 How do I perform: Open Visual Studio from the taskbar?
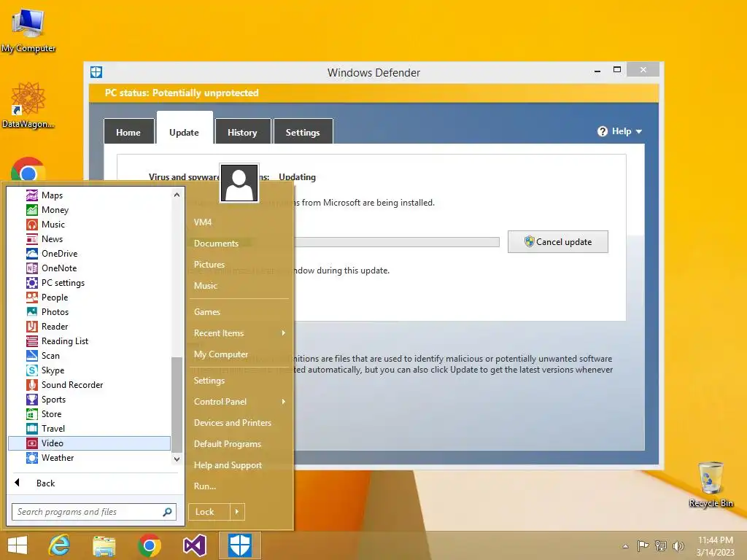194,545
